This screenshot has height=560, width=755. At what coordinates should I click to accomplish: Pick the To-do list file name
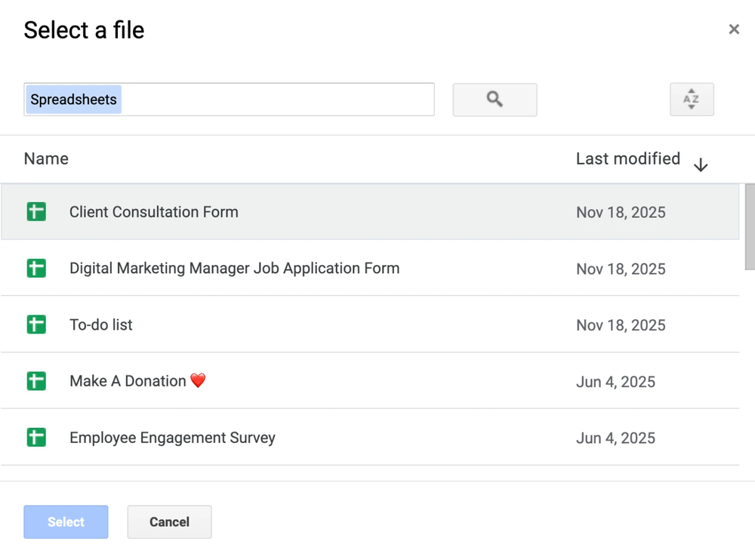(101, 325)
